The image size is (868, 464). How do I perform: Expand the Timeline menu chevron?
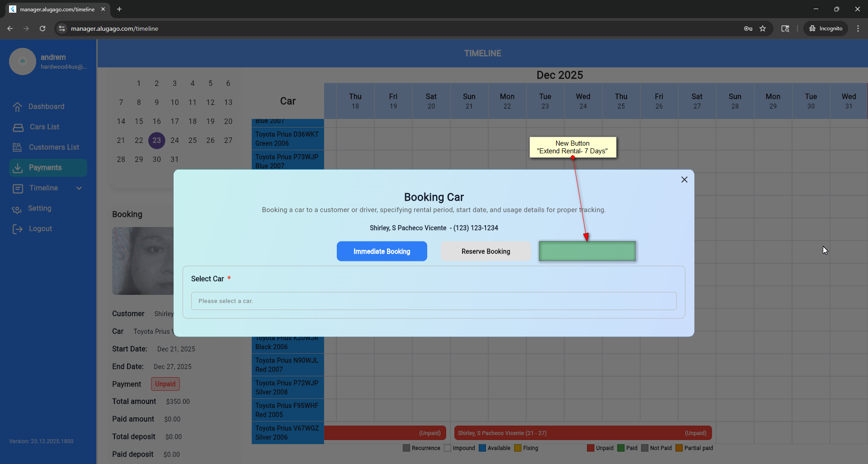click(79, 188)
